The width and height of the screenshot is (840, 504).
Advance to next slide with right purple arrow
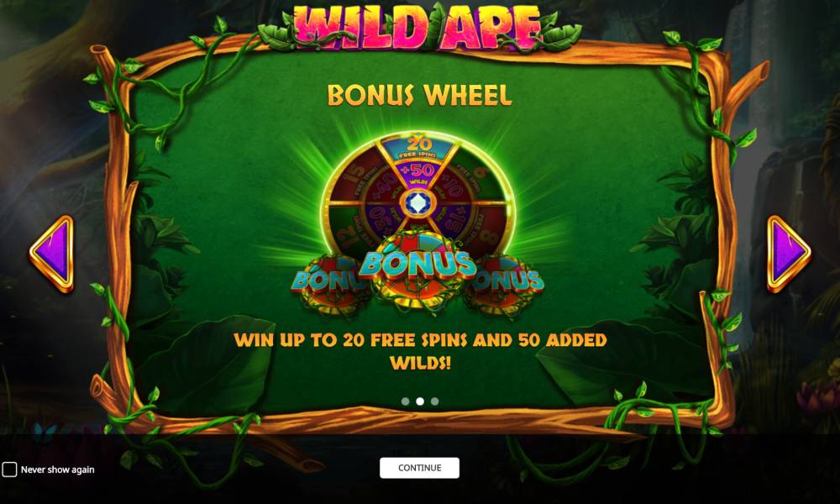788,254
